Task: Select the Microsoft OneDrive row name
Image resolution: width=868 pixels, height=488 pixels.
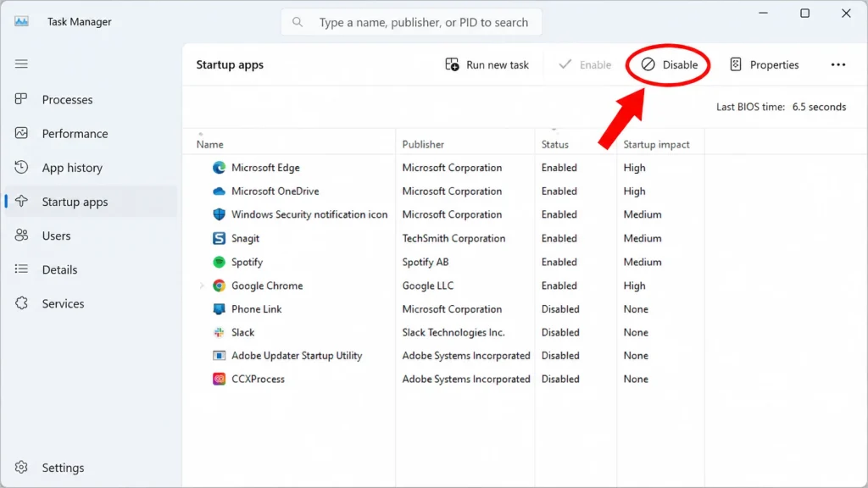Action: click(275, 191)
